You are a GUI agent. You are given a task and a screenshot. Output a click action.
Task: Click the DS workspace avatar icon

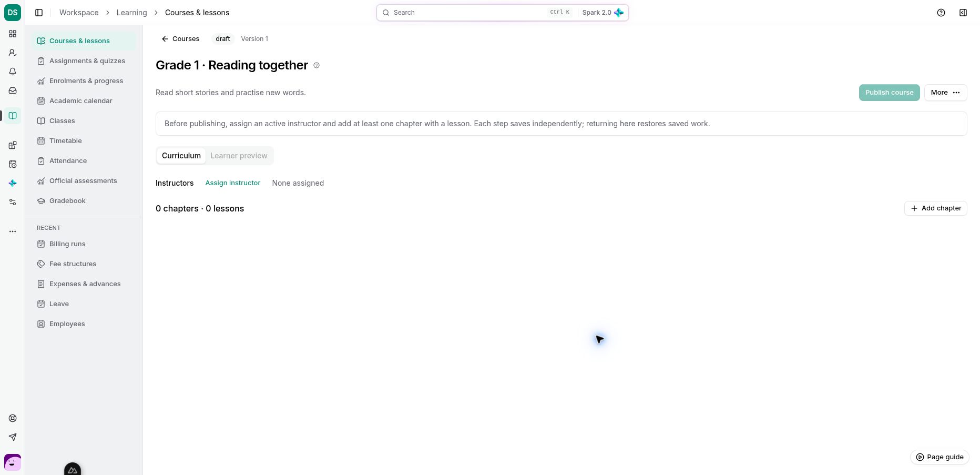[13, 13]
